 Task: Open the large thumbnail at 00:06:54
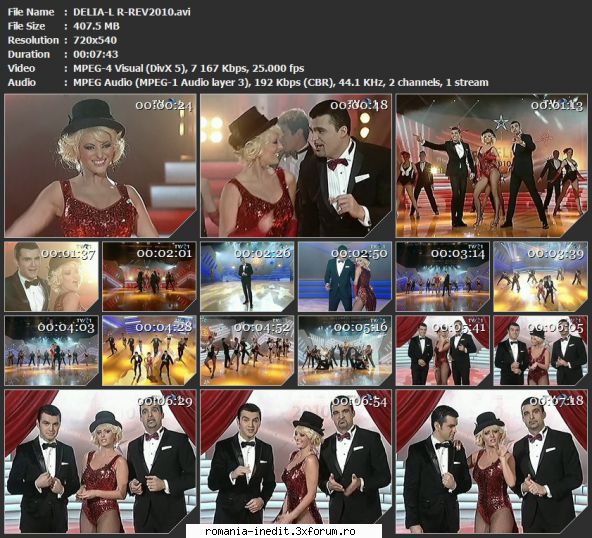click(x=296, y=461)
